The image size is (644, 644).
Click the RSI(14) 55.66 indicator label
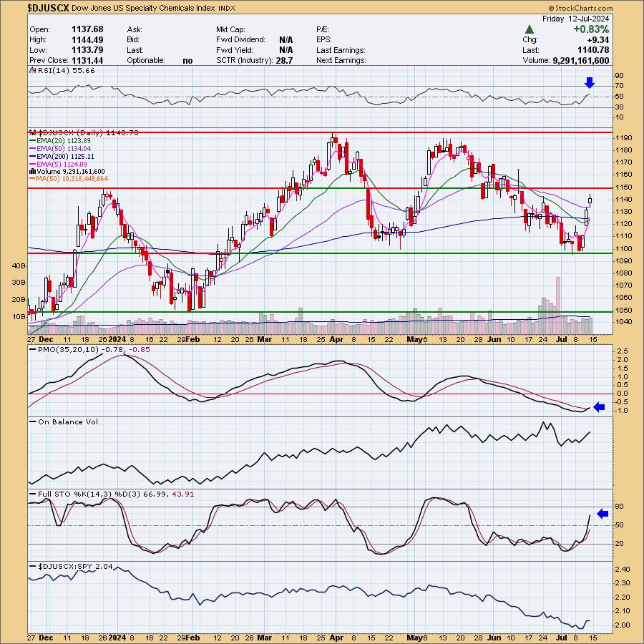tap(66, 71)
